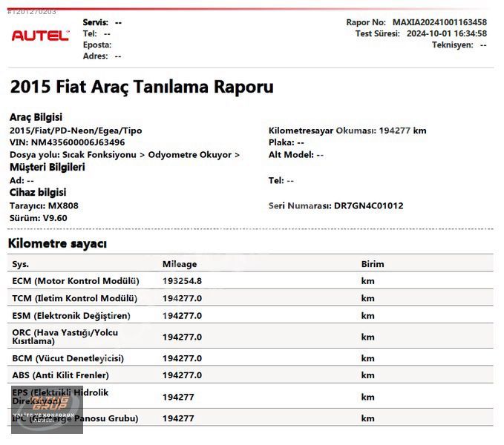This screenshot has height=445, width=504.
Task: Select the TCM (Iletim Kontrol Modülü) row
Action: (250, 298)
